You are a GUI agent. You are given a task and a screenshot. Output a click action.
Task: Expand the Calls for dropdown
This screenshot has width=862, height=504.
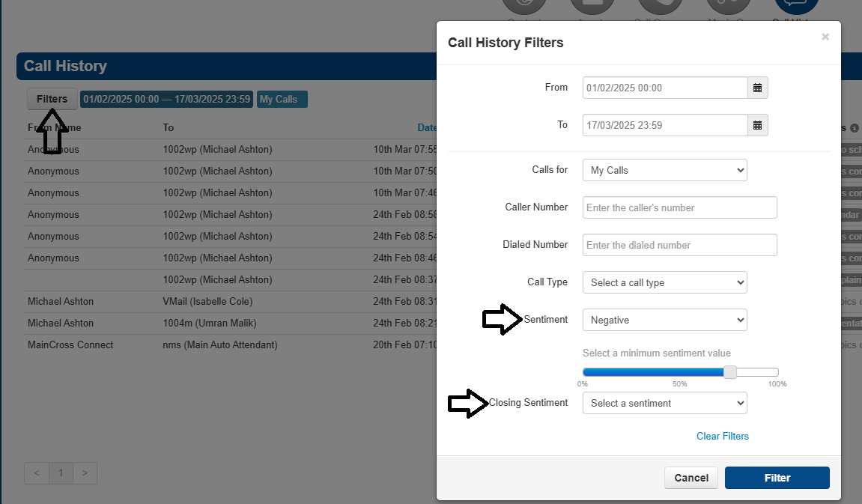tap(664, 171)
